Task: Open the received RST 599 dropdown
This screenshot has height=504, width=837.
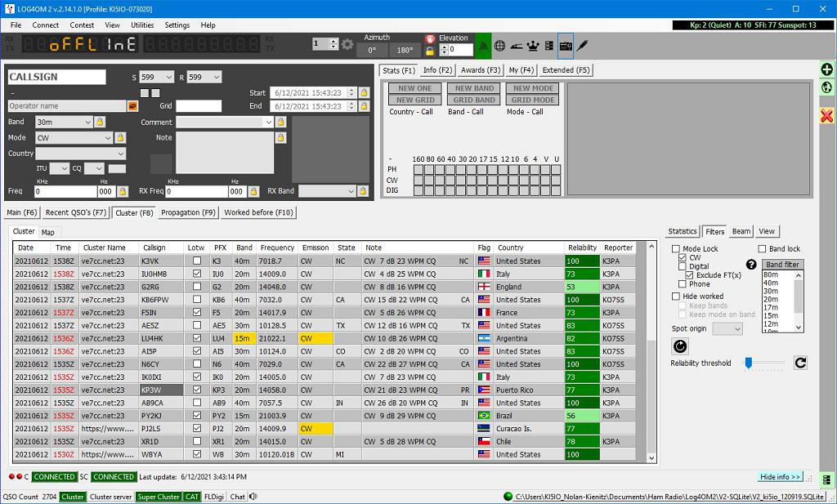Action: [x=216, y=78]
